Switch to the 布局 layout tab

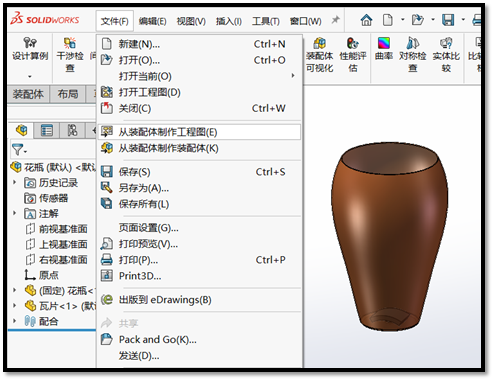(x=68, y=94)
